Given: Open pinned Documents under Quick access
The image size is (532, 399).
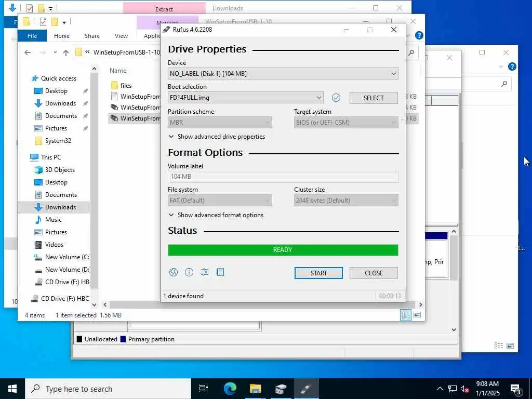Looking at the screenshot, I should (x=61, y=116).
